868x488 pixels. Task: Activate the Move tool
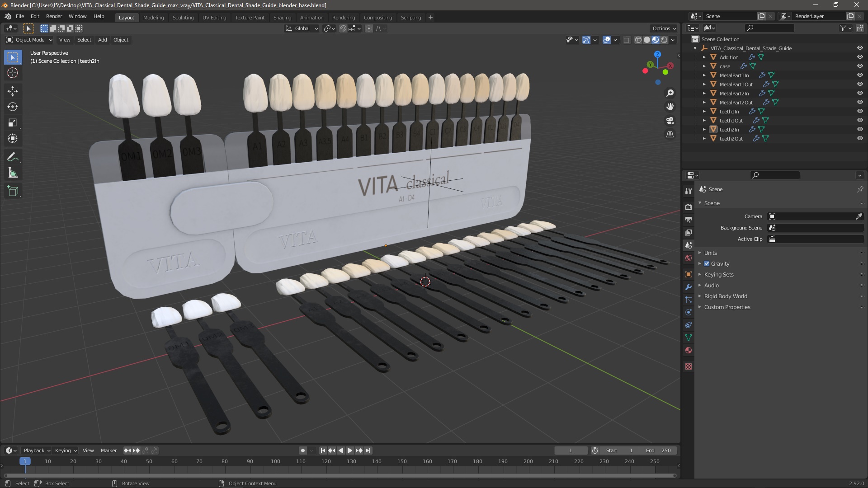[13, 91]
